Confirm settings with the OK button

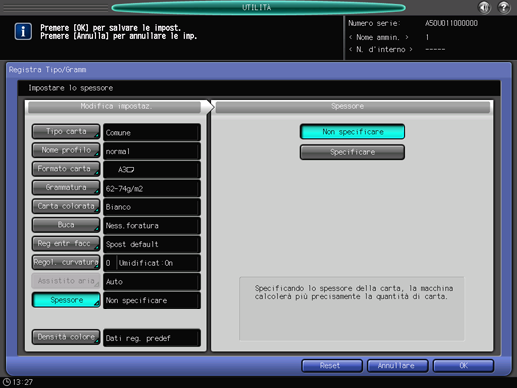463,366
